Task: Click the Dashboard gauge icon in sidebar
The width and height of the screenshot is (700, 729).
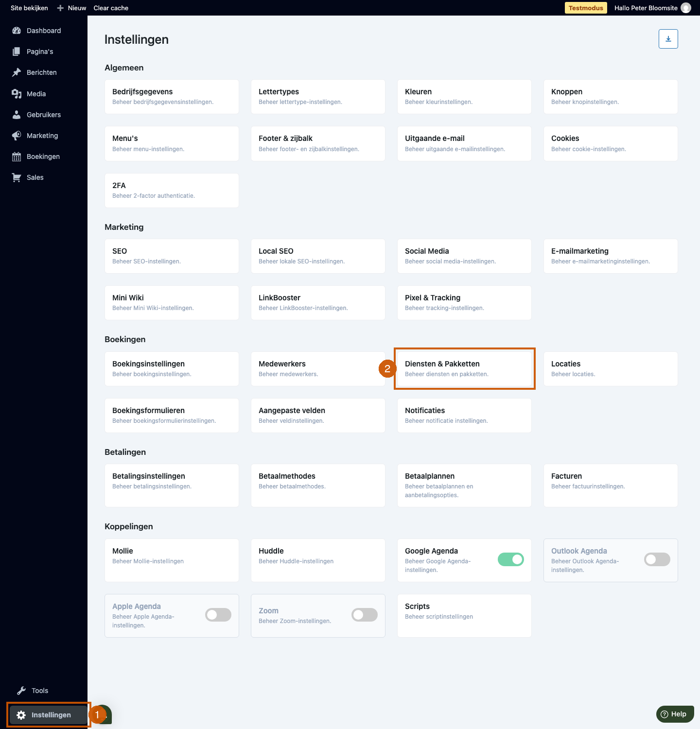Action: coord(17,31)
